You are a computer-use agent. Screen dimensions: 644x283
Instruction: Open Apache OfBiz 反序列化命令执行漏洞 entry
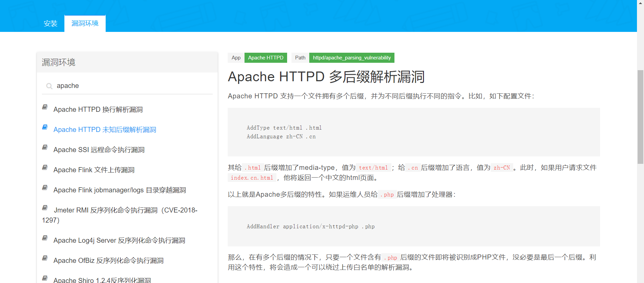point(108,261)
